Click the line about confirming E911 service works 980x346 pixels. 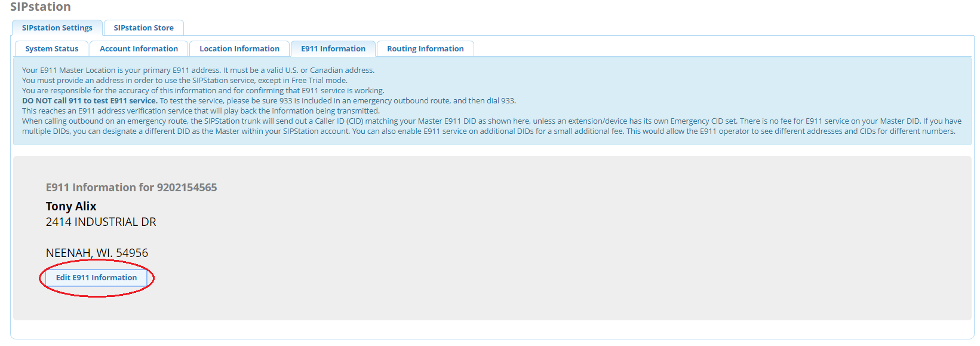(x=203, y=91)
